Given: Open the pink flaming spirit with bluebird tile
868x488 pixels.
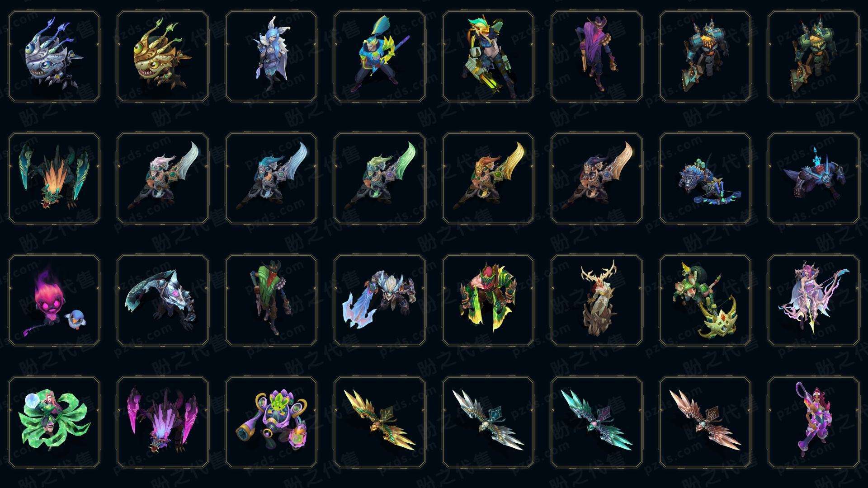Looking at the screenshot, I should tap(54, 300).
